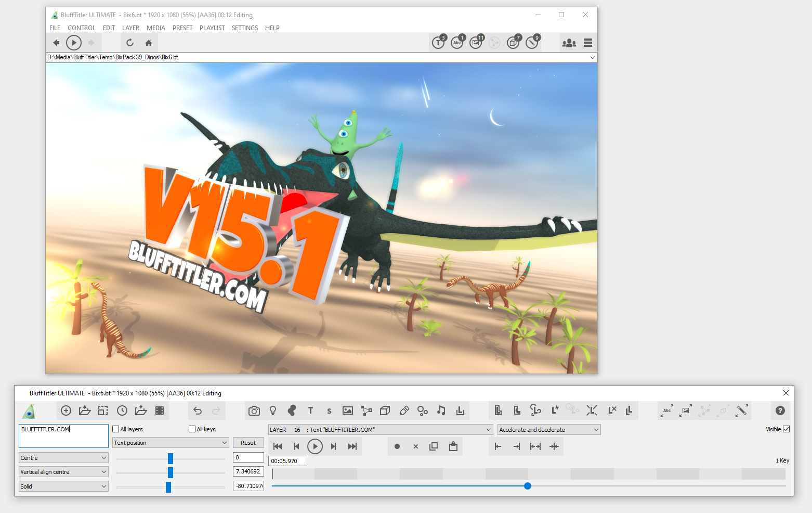The height and width of the screenshot is (513, 812).
Task: Click the Abc icon with badge 1
Action: [x=457, y=42]
